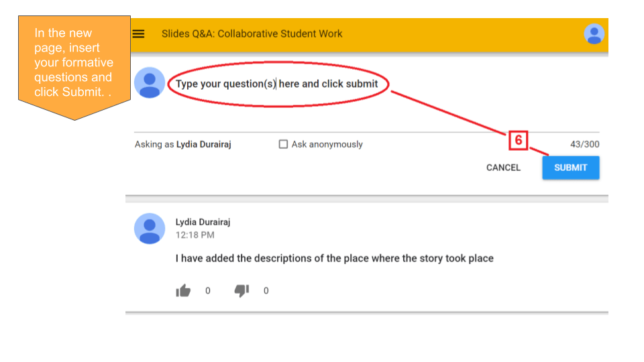Screen dimensions: 644x362
Task: Click the thumbs down vote count
Action: point(266,290)
